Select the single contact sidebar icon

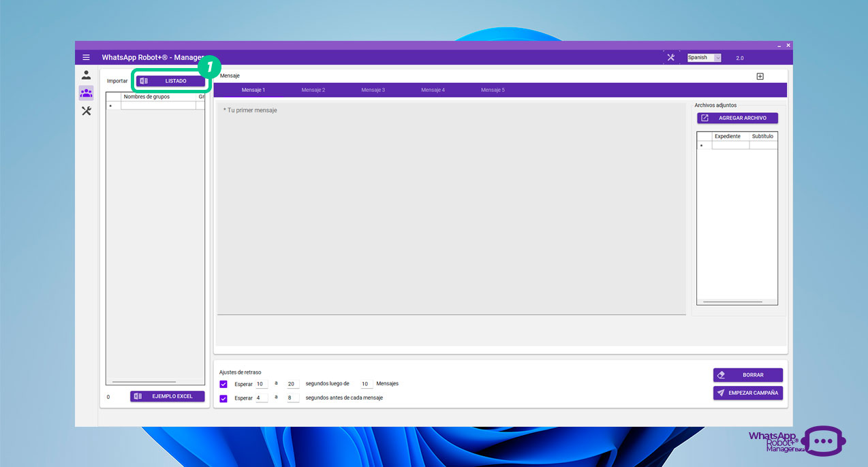click(x=86, y=75)
